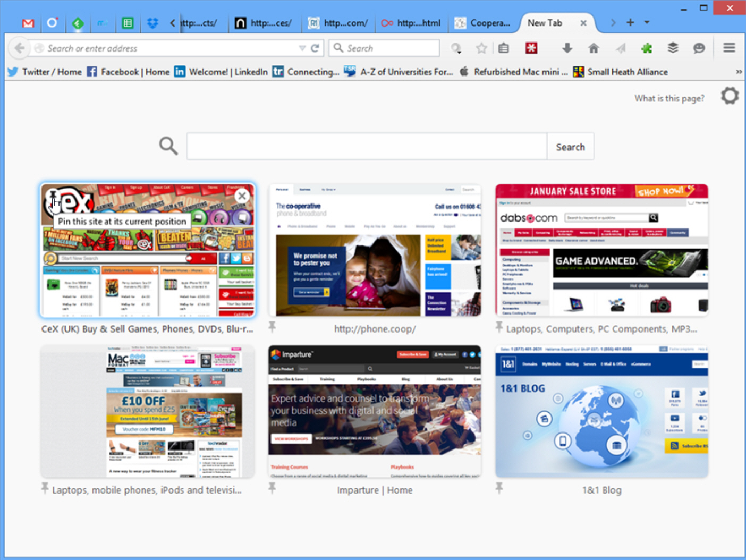746x560 pixels.
Task: Remove the CeX tile with its X
Action: [242, 196]
